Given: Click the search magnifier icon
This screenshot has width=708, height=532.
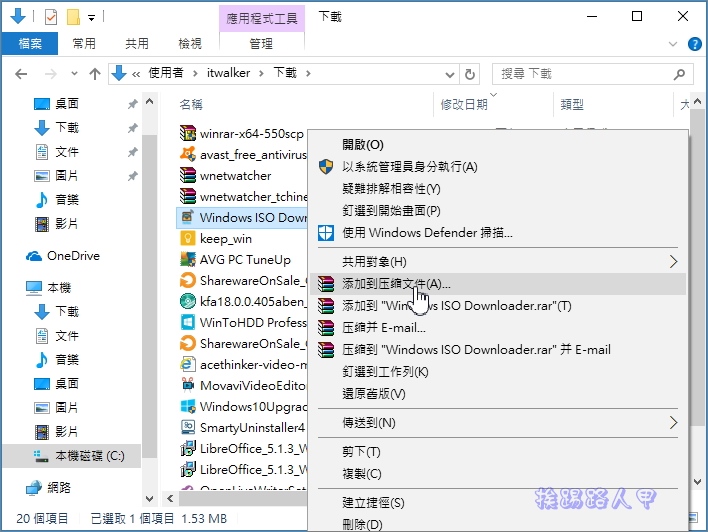Looking at the screenshot, I should (679, 74).
